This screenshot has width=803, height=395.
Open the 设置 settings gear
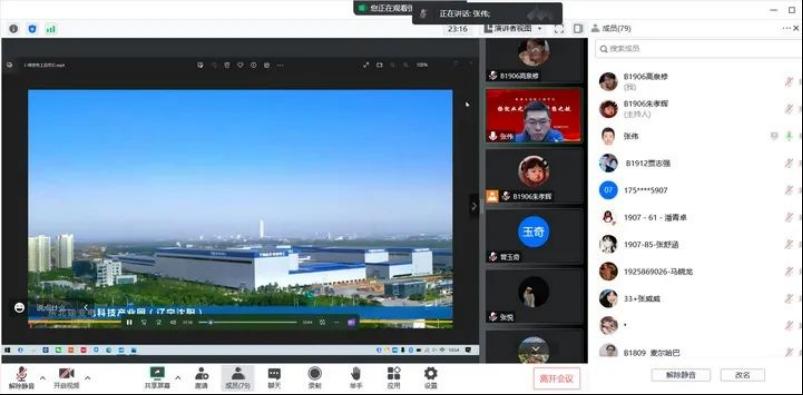(x=431, y=378)
